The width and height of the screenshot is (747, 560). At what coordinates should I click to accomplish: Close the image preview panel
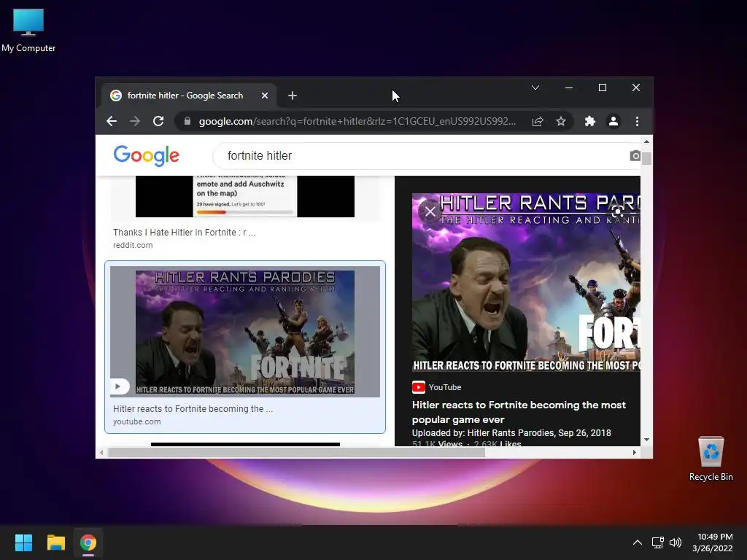(430, 211)
